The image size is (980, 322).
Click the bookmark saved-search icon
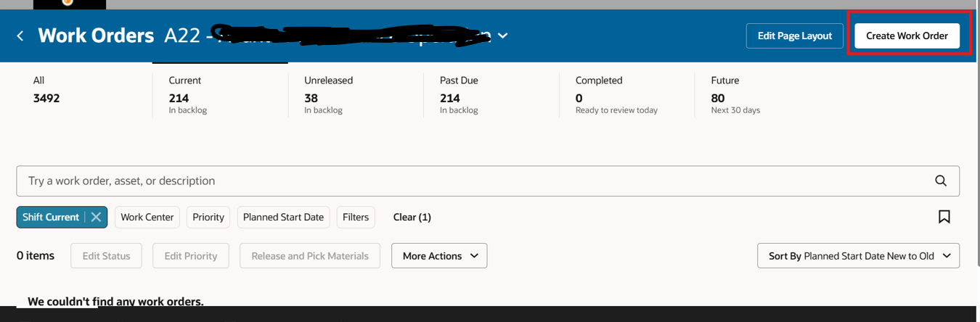point(944,217)
